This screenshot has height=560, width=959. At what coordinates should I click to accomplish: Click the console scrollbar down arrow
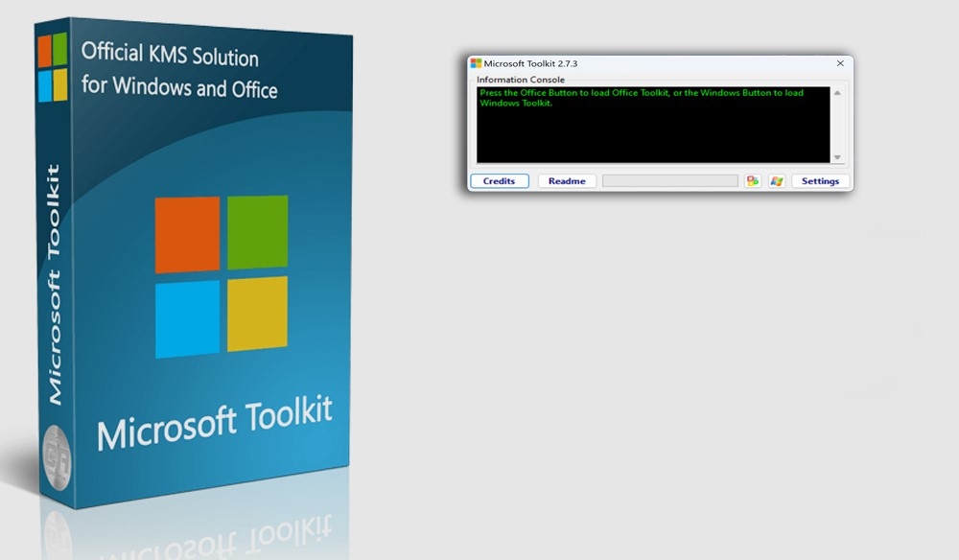click(837, 157)
